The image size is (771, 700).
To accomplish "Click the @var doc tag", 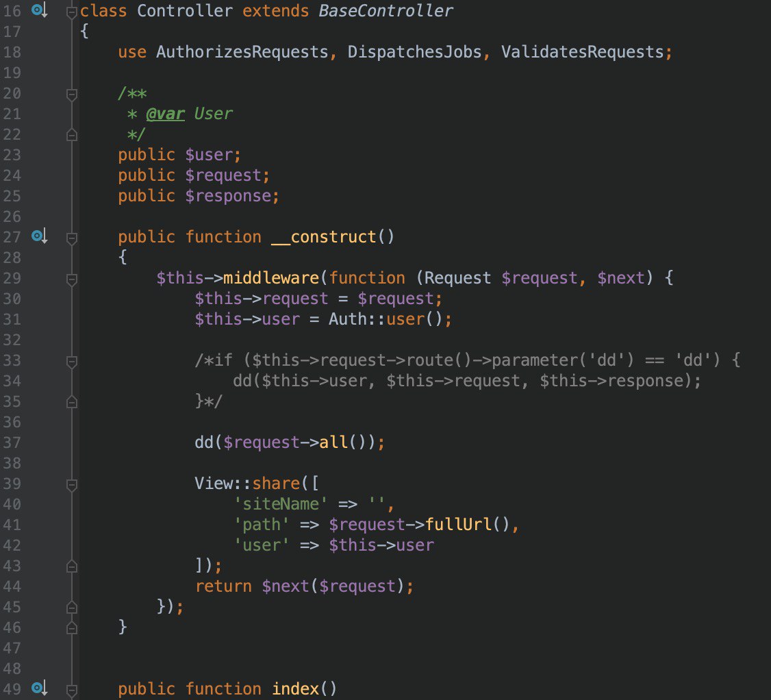I will point(165,114).
